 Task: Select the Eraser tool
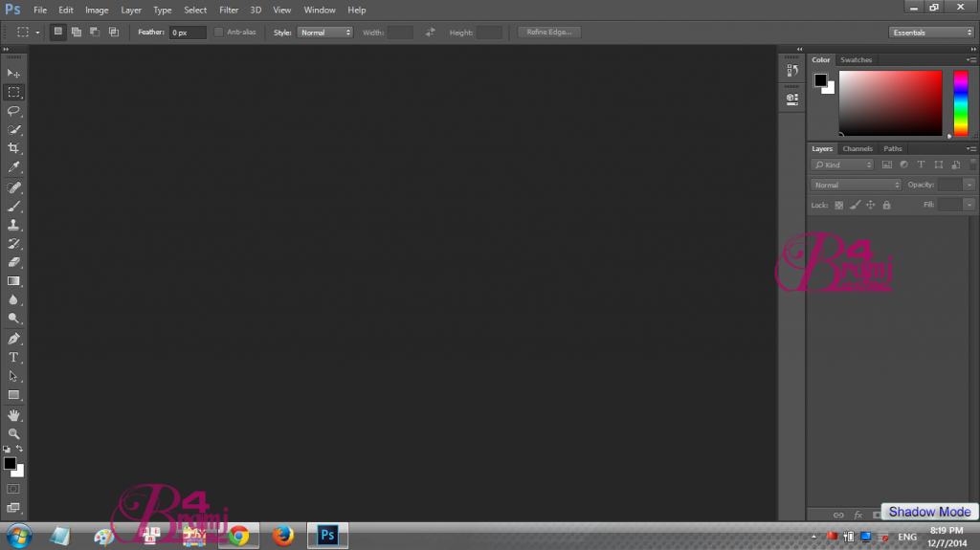tap(13, 262)
